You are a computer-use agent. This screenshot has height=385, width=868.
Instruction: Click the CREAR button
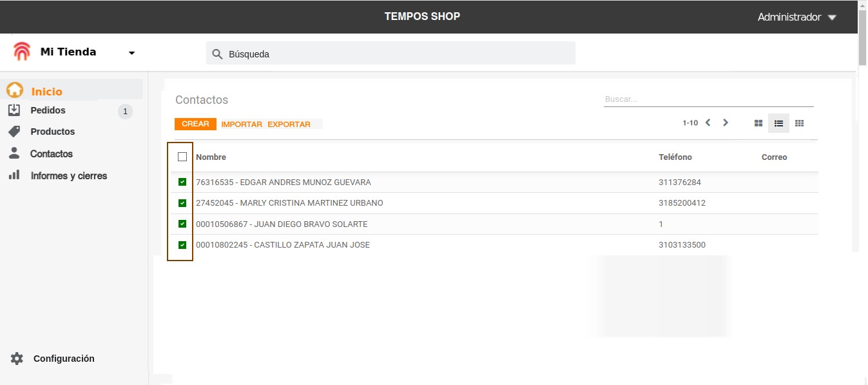(195, 124)
